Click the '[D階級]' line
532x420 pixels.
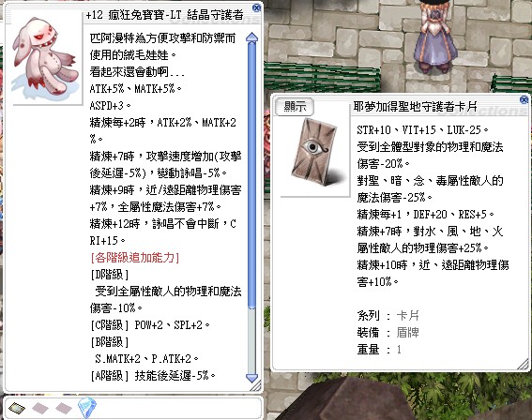[110, 275]
